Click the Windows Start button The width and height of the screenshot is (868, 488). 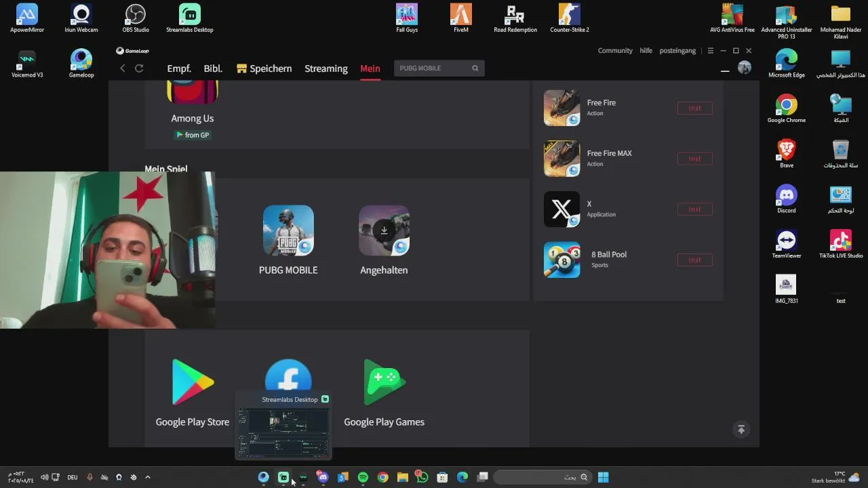(x=603, y=477)
